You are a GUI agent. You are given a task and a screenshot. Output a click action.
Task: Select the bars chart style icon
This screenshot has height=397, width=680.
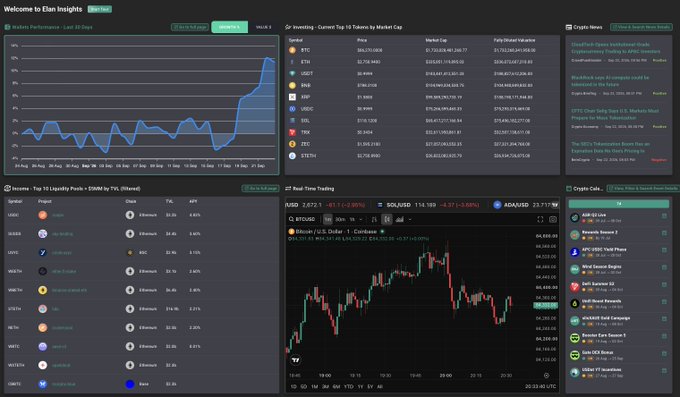pyautogui.click(x=374, y=220)
